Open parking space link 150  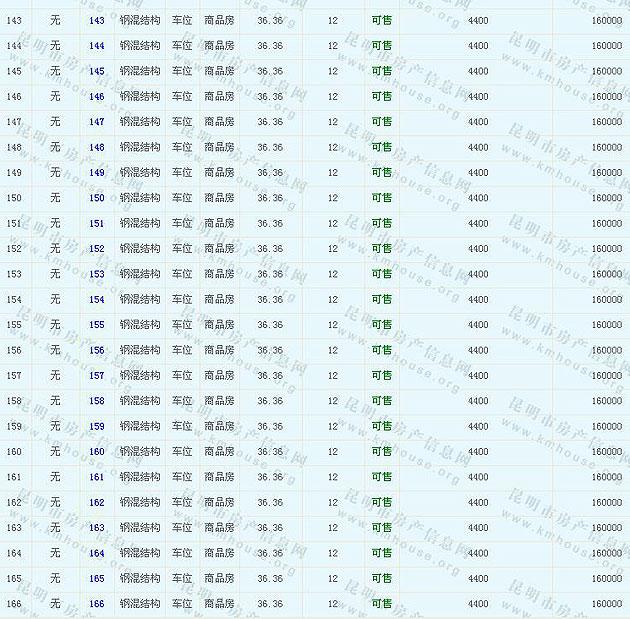(96, 198)
